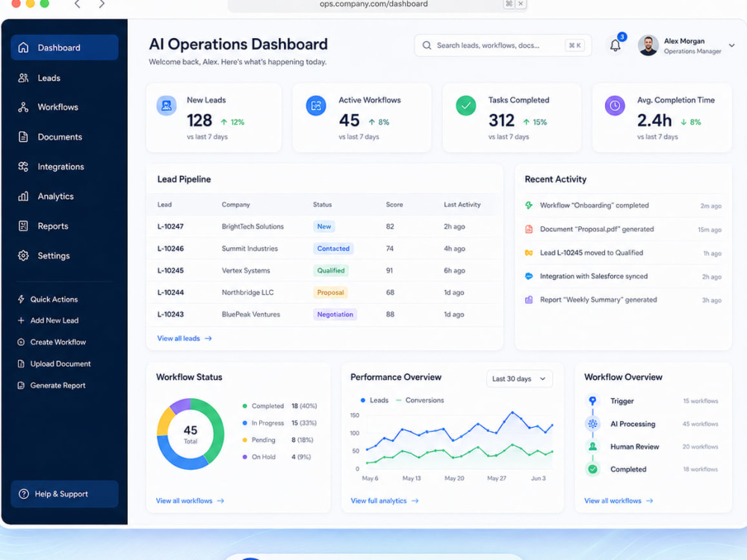This screenshot has width=747, height=560.
Task: Open the notifications bell icon
Action: pos(615,46)
